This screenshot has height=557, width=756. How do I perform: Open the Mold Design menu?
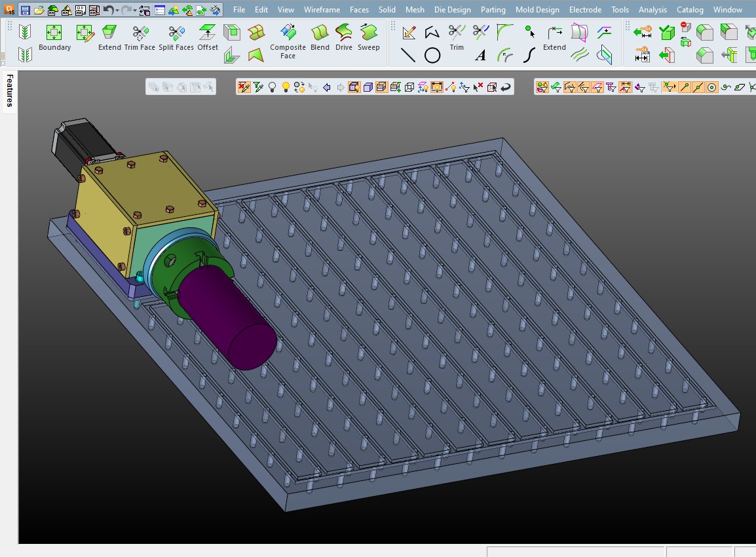pyautogui.click(x=537, y=9)
